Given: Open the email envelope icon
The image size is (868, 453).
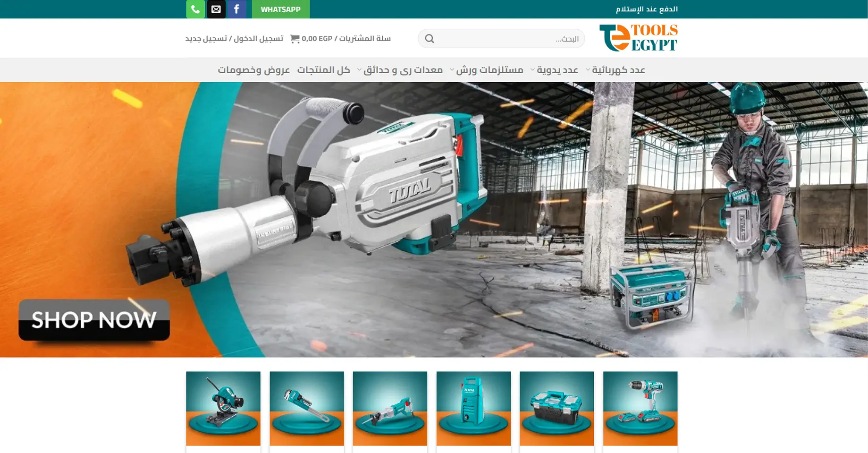Looking at the screenshot, I should tap(216, 9).
